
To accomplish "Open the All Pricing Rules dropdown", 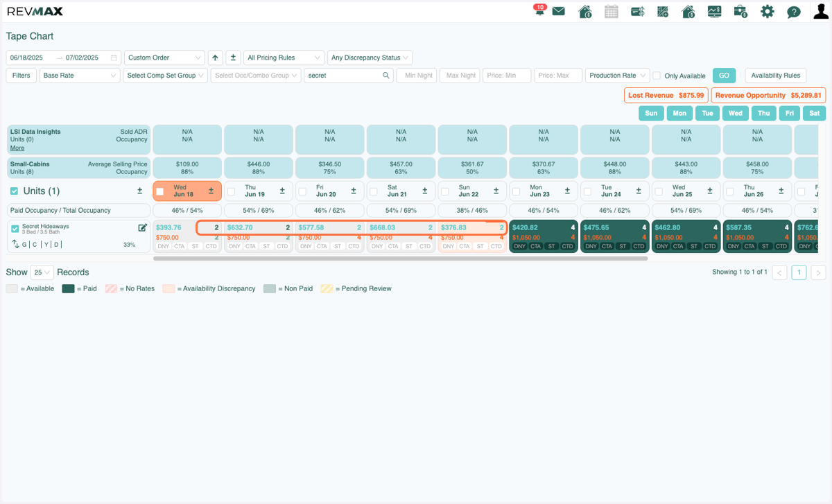I will coord(284,58).
